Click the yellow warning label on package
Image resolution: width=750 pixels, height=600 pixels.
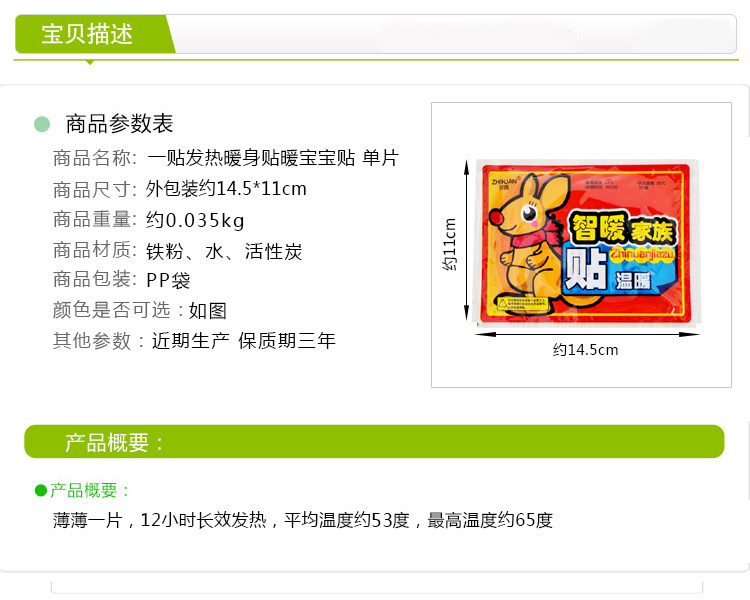(521, 304)
